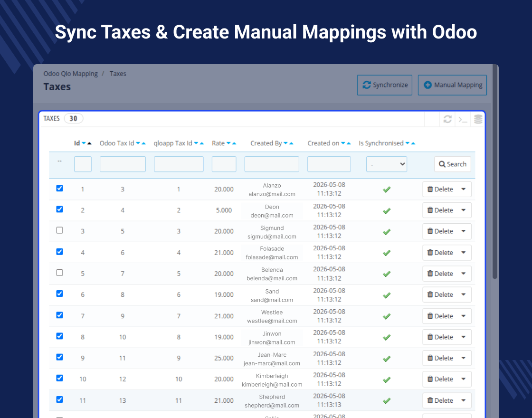
Task: Click synchronised checkmark for Sigmund row
Action: click(387, 232)
